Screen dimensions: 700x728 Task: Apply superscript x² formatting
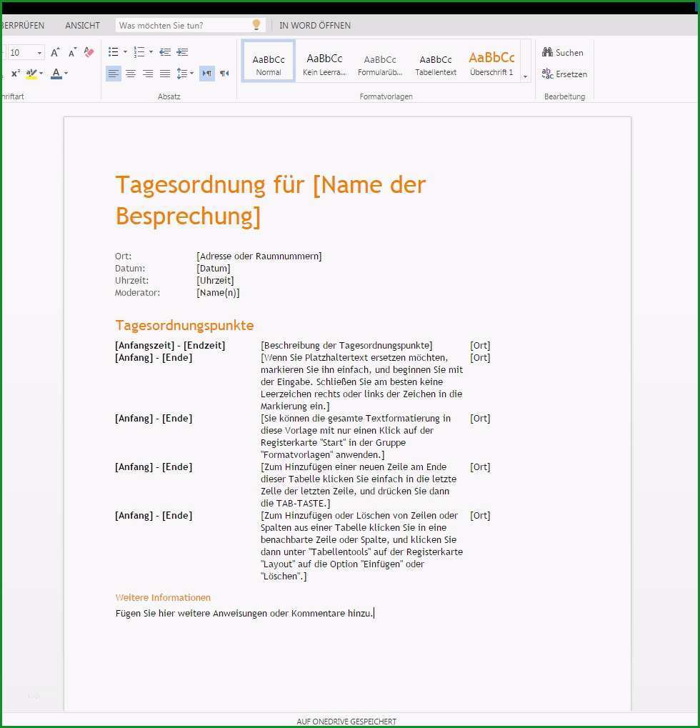click(x=16, y=74)
